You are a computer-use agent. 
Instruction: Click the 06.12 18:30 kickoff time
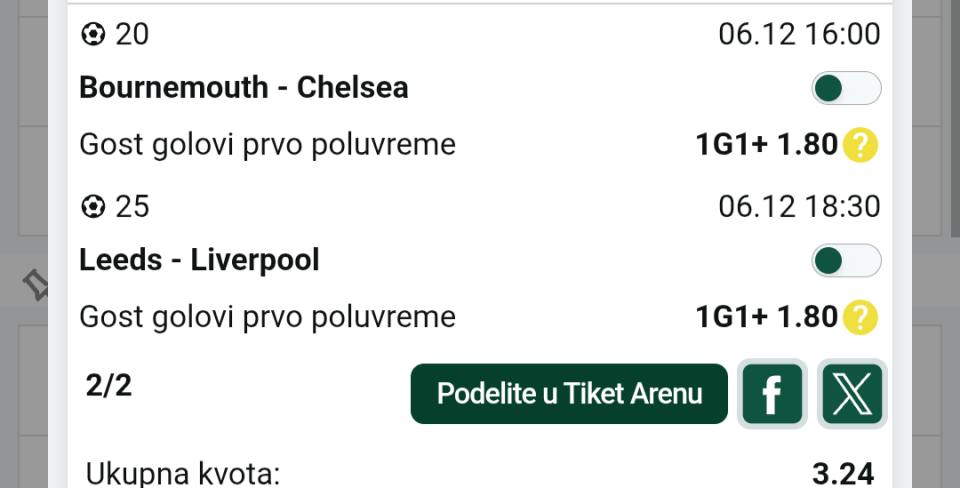tap(799, 207)
